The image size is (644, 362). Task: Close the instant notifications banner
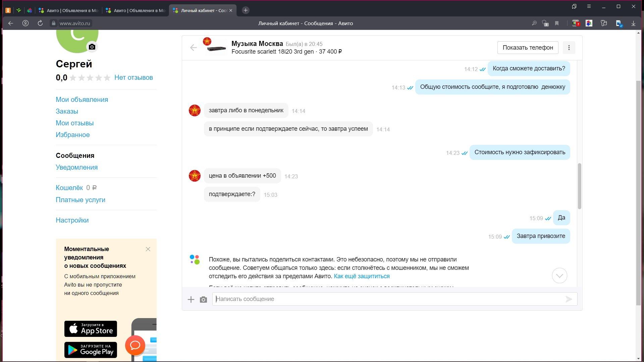click(148, 249)
